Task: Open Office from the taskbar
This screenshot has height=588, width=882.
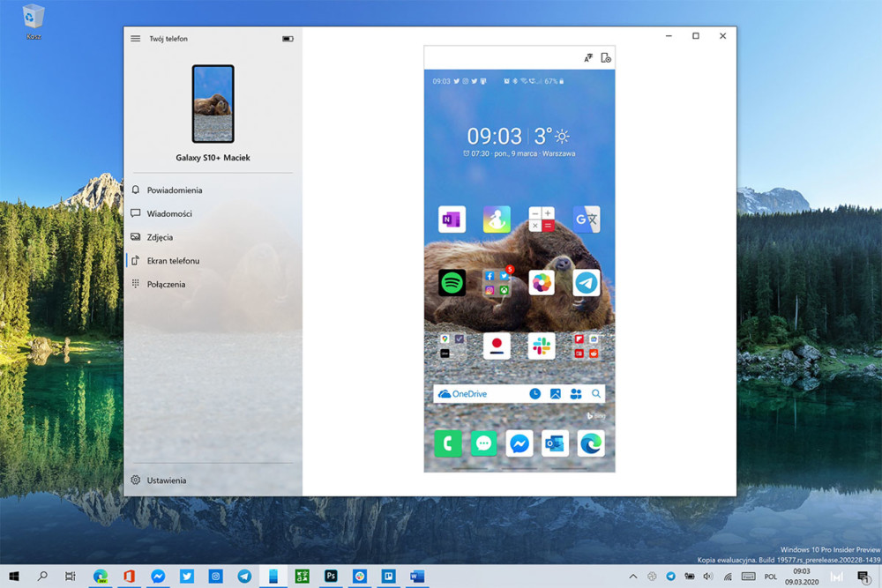Action: point(130,577)
